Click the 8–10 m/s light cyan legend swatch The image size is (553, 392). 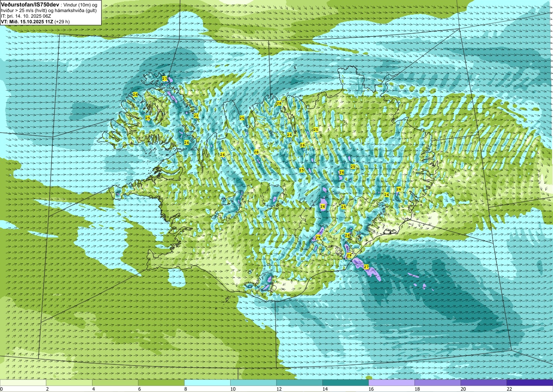pyautogui.click(x=207, y=383)
